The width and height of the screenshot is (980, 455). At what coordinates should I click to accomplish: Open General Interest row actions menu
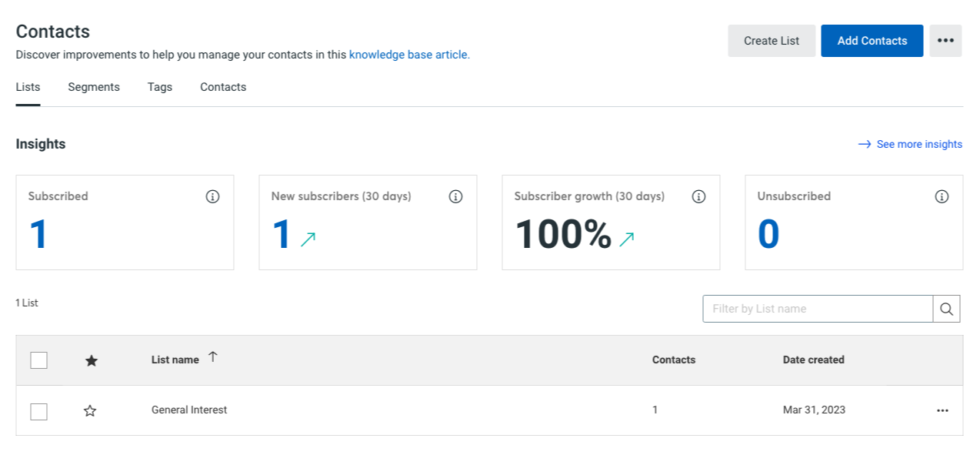(x=942, y=410)
